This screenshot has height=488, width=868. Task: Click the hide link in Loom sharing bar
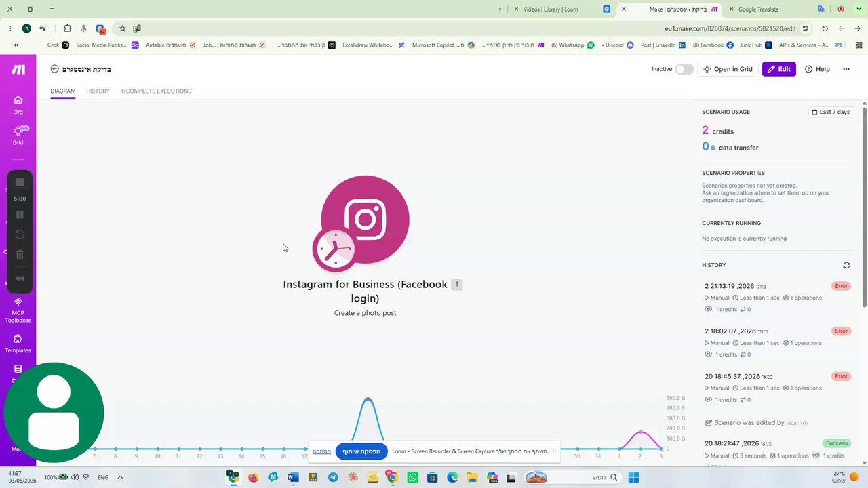(x=321, y=451)
